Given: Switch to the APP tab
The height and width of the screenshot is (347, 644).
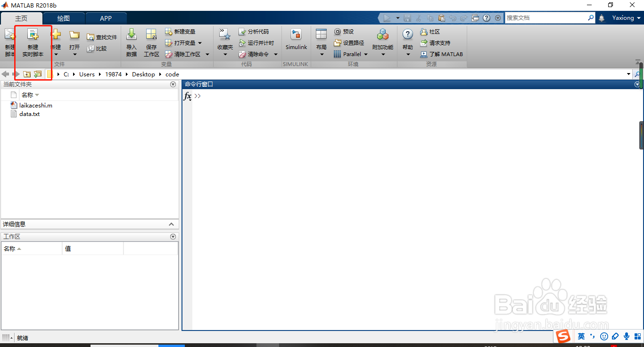Looking at the screenshot, I should (x=106, y=18).
